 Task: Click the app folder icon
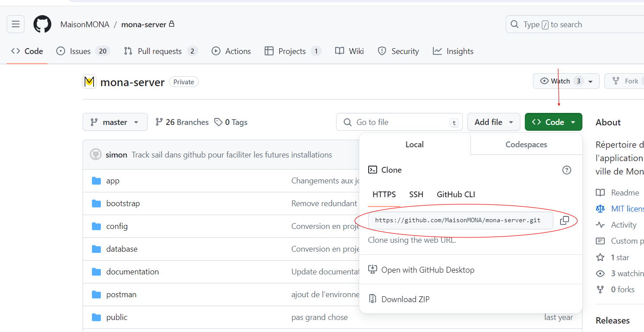[x=96, y=181]
